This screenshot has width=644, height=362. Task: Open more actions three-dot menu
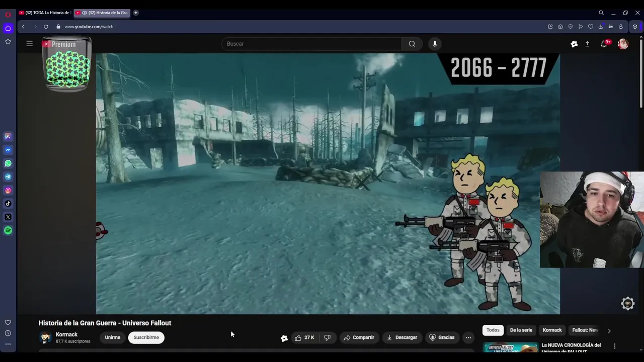click(468, 337)
